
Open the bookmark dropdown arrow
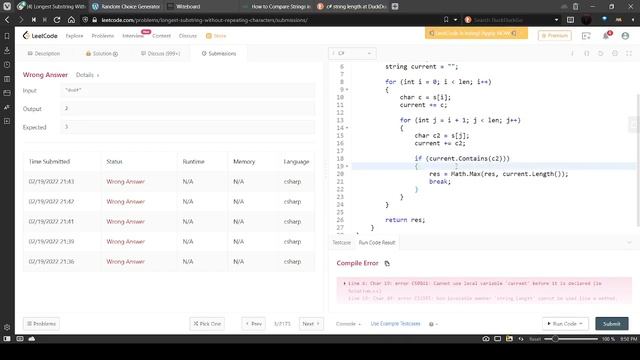pyautogui.click(x=456, y=20)
